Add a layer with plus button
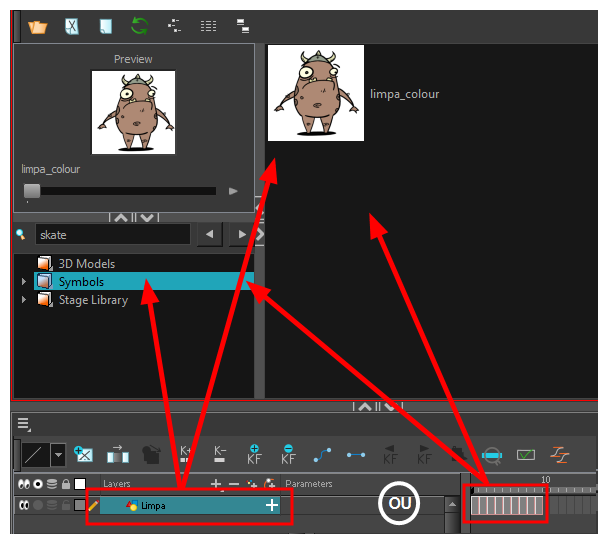This screenshot has height=544, width=608. 216,484
